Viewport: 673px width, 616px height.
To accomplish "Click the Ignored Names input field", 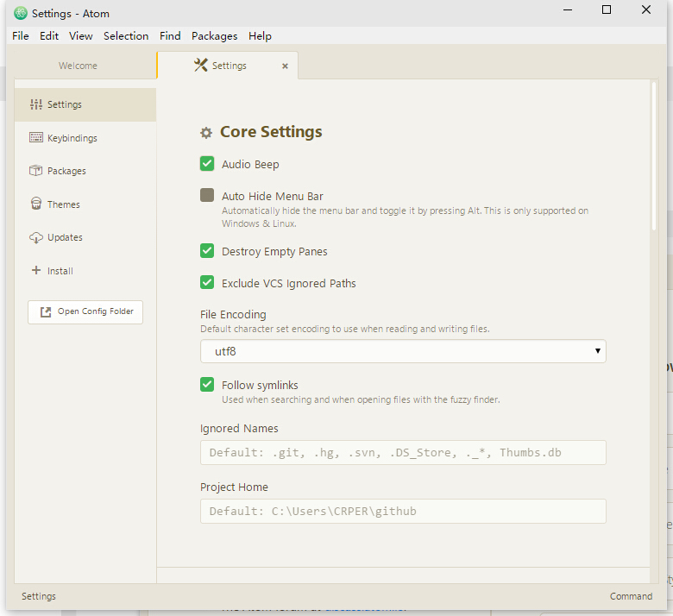I will [x=403, y=452].
